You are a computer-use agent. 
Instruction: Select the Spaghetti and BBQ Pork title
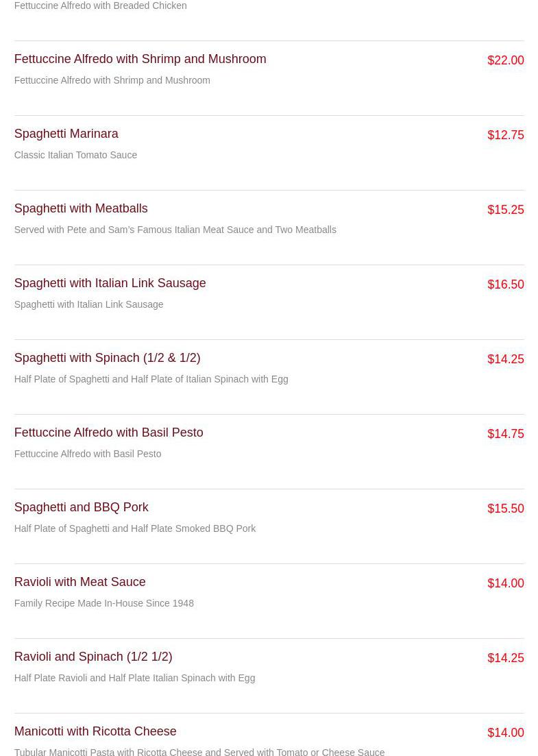(x=81, y=508)
